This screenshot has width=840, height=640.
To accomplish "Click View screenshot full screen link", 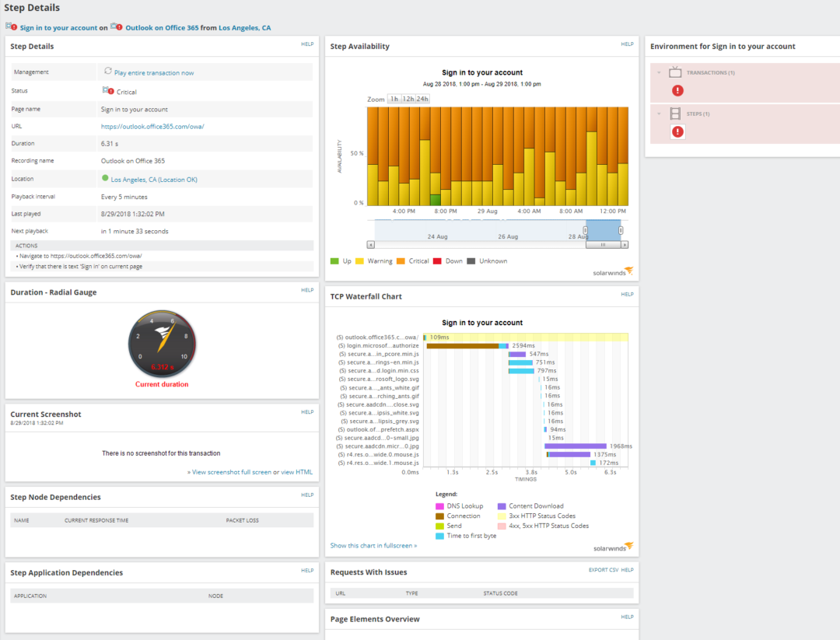I will click(x=232, y=472).
